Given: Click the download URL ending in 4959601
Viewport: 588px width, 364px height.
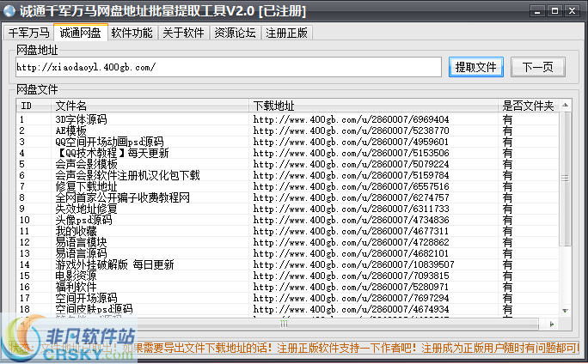Looking at the screenshot, I should click(x=351, y=142).
